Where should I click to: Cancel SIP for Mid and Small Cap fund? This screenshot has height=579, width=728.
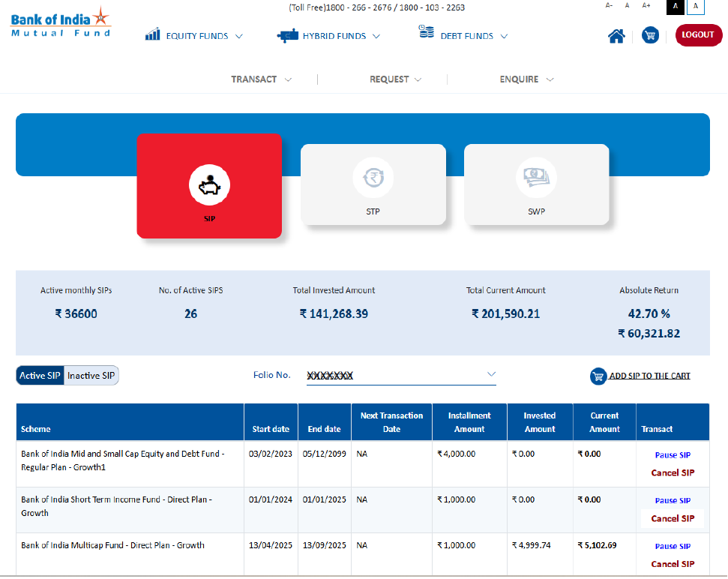pyautogui.click(x=673, y=472)
